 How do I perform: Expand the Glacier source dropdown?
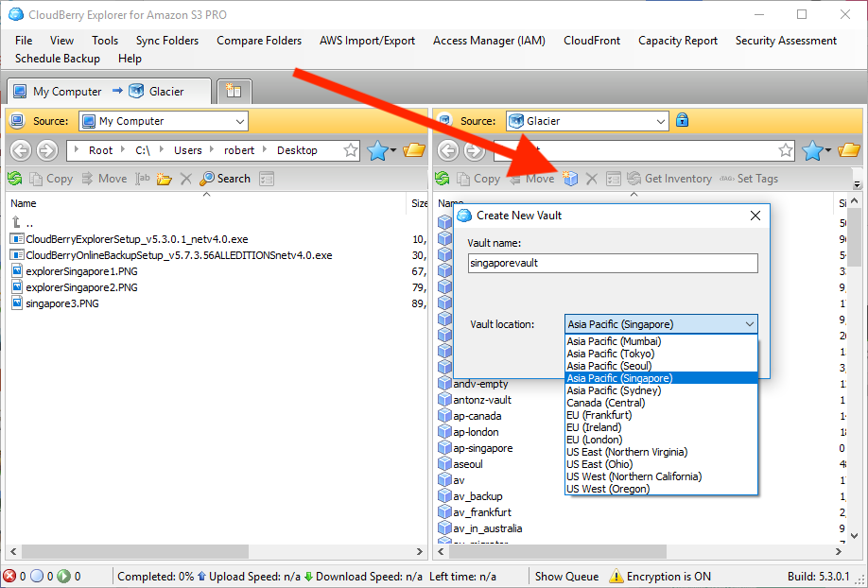(x=660, y=121)
